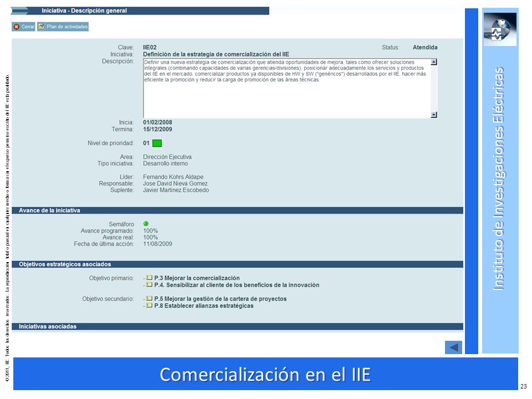Select the Avance programado 100% value
532x399 pixels.
(x=150, y=231)
